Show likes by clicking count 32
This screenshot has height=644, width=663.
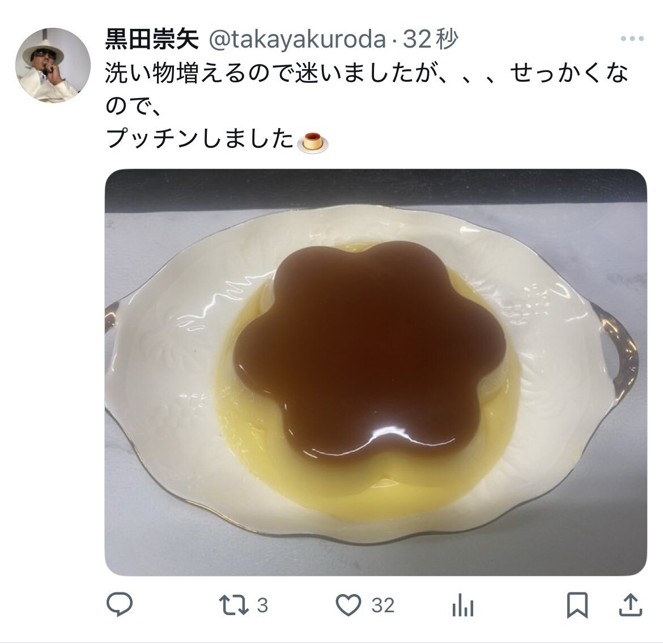(x=383, y=605)
